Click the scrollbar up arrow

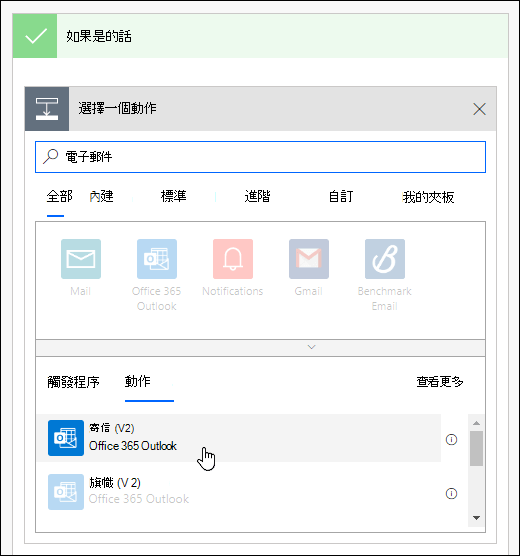tap(476, 423)
